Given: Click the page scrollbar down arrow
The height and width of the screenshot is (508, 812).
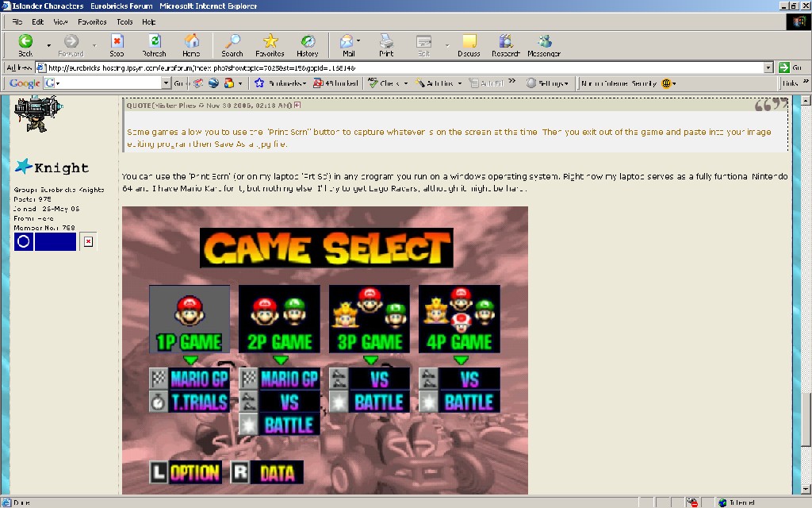Looking at the screenshot, I should [x=806, y=489].
